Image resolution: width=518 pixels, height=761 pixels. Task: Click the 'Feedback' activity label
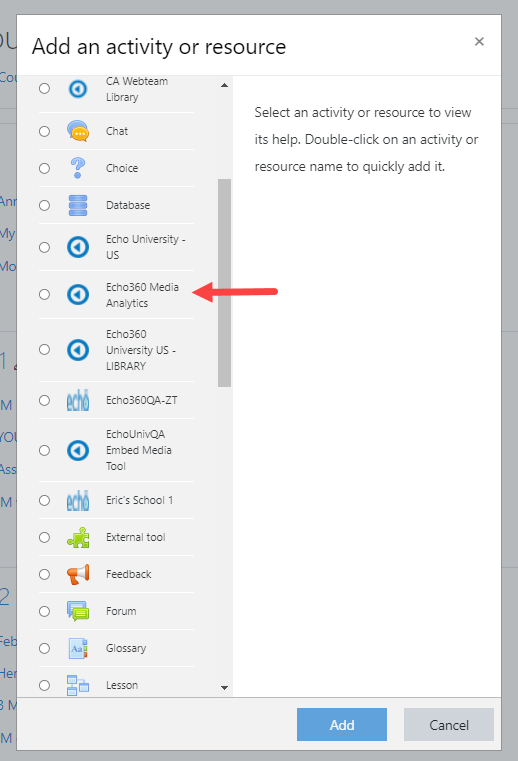click(x=129, y=574)
